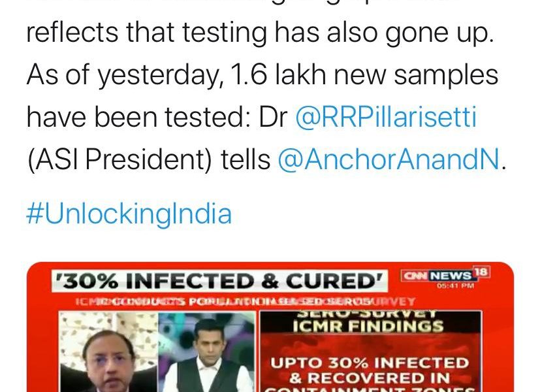Click the CNN News18 channel logo
This screenshot has height=392, width=540.
pyautogui.click(x=445, y=275)
